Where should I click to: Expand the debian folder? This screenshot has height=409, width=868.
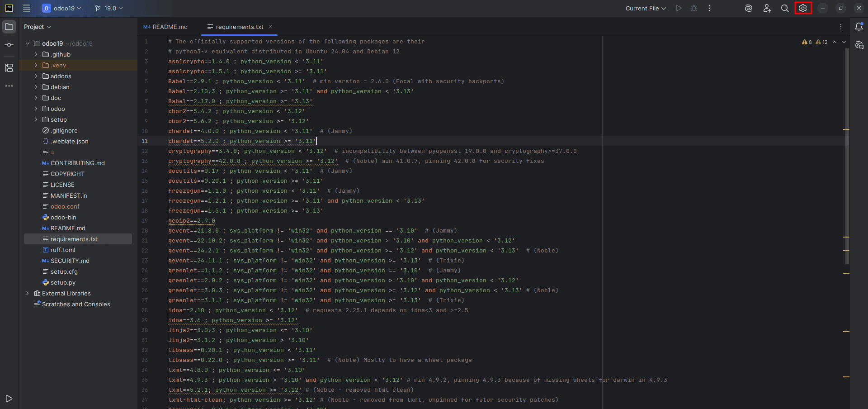click(x=36, y=87)
